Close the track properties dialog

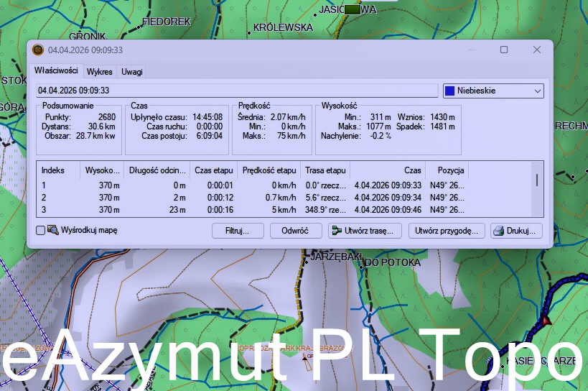coord(537,50)
